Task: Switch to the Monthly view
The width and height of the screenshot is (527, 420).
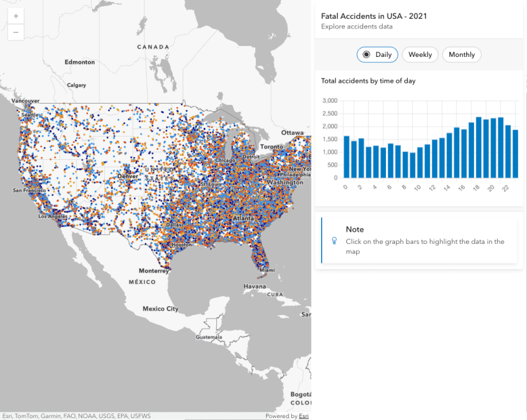Action: (x=462, y=55)
